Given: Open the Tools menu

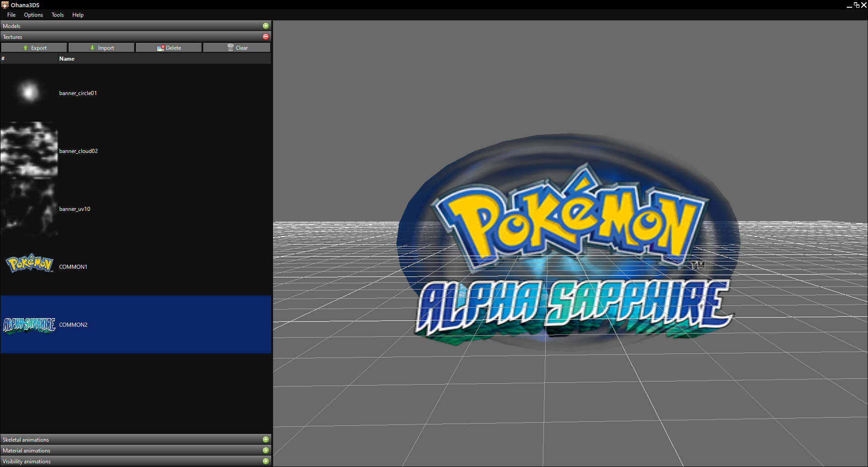Looking at the screenshot, I should [x=57, y=15].
